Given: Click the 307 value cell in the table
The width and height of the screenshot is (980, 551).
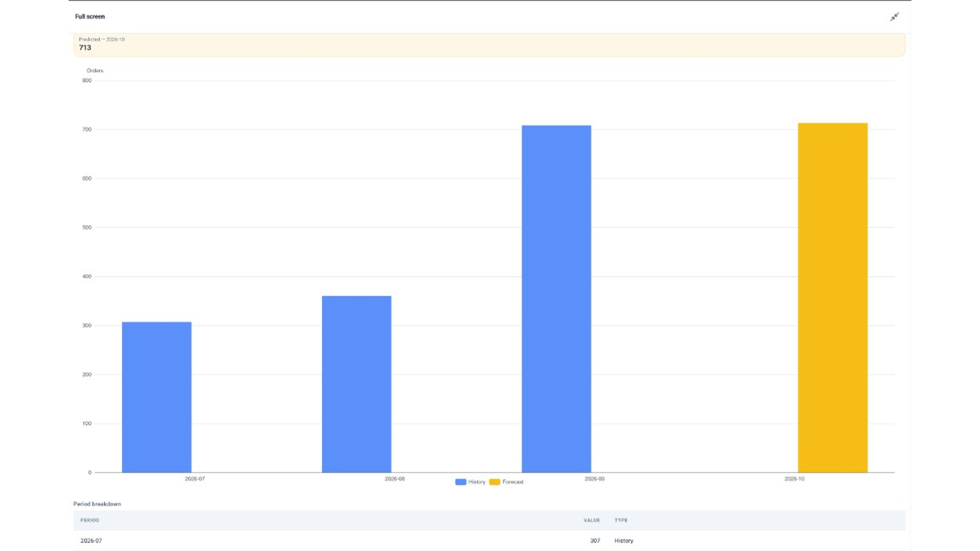Looking at the screenshot, I should pos(595,541).
